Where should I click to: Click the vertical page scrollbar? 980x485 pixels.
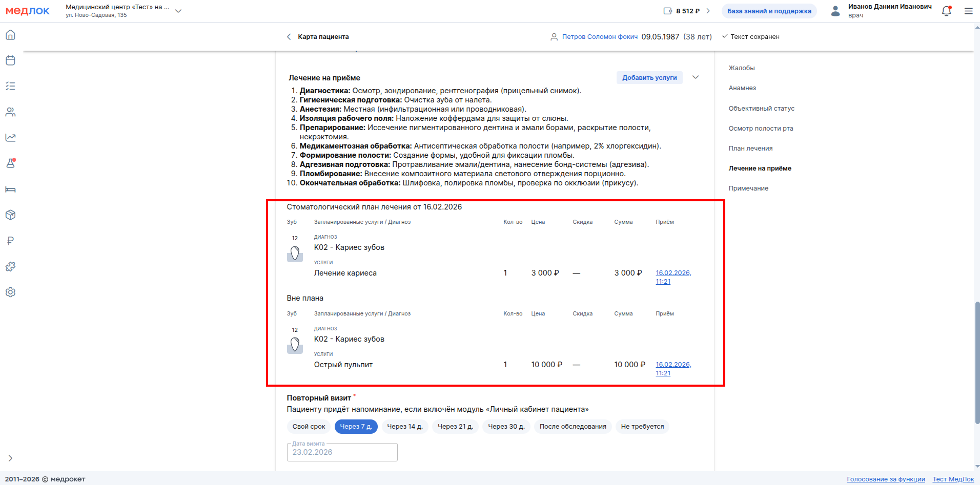click(x=977, y=363)
